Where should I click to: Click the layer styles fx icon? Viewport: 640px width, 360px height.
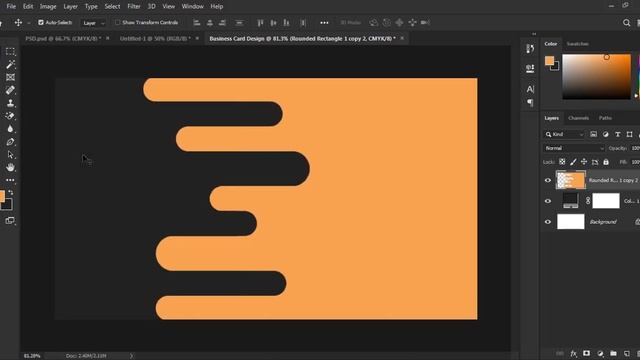[573, 353]
